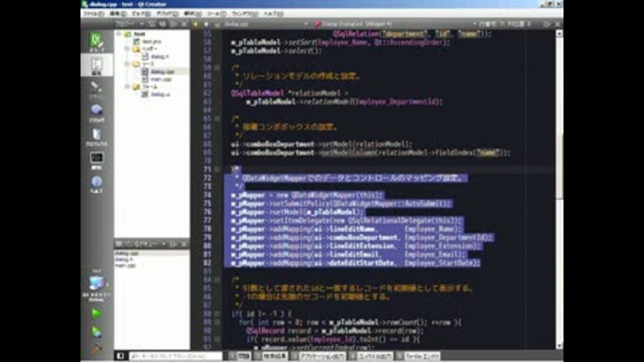644x362 pixels.
Task: Collapse the test project root node
Action: [x=119, y=34]
